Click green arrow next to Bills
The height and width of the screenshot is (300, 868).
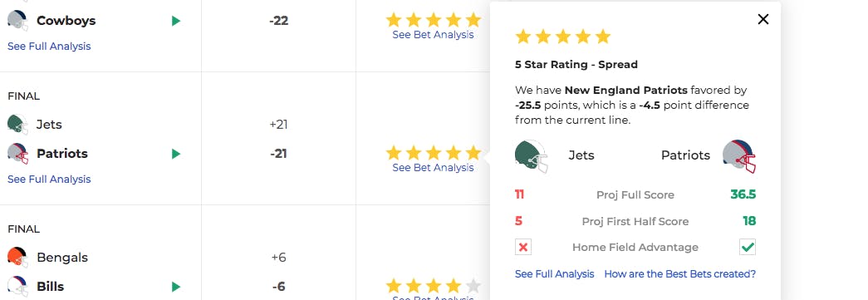point(176,287)
